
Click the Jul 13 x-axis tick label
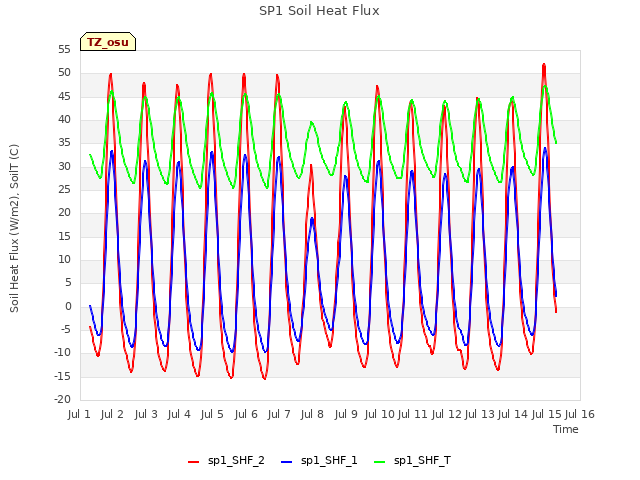tap(480, 414)
